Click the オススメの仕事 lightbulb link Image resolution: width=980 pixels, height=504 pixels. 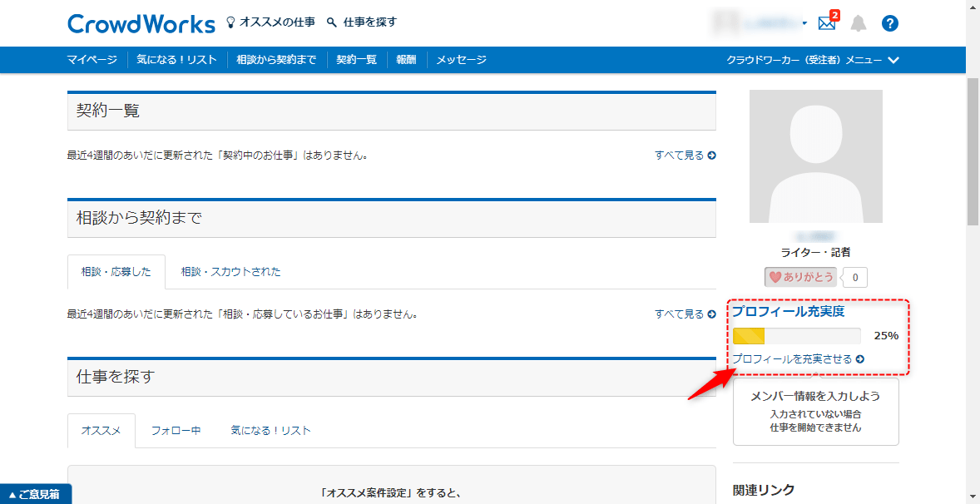pos(270,22)
